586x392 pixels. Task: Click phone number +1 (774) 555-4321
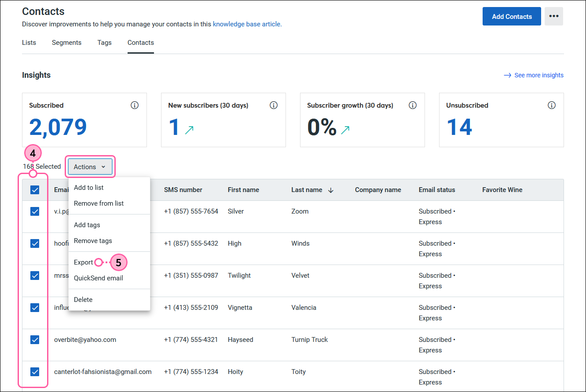[x=191, y=340]
